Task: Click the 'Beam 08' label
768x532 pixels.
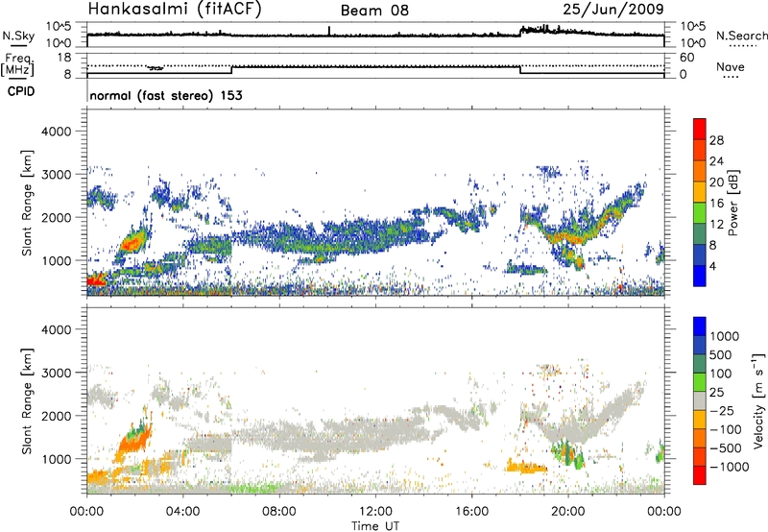Action: pyautogui.click(x=374, y=11)
